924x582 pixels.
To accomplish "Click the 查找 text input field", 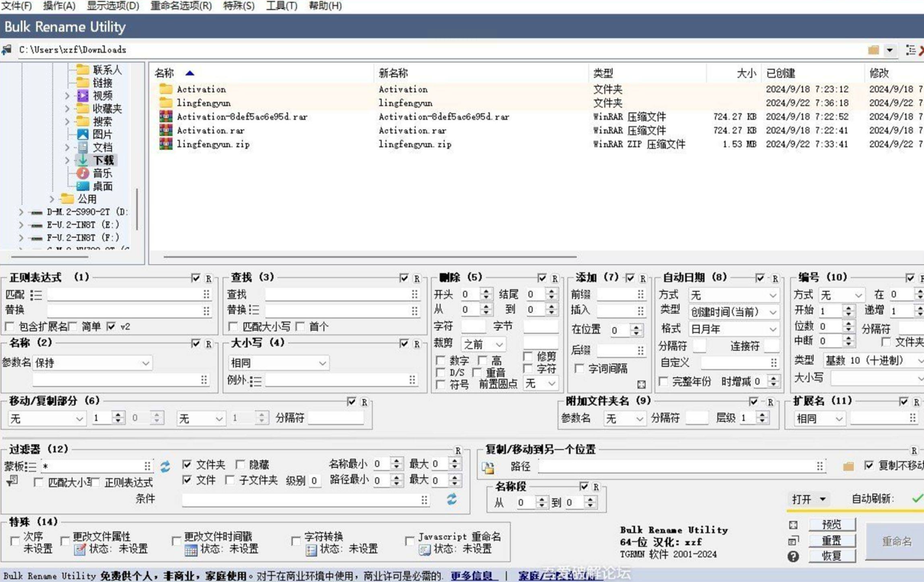I will [337, 295].
